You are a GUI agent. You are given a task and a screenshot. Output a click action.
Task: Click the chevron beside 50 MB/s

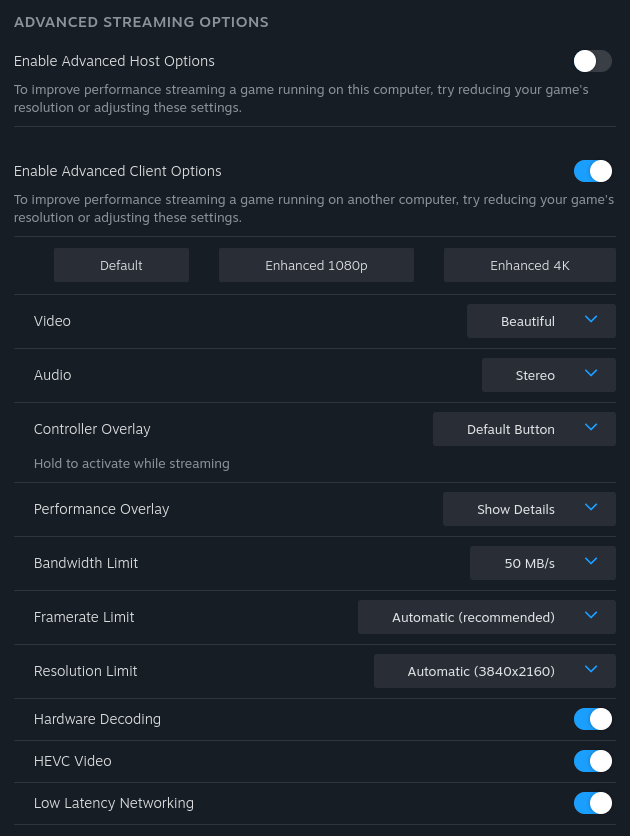(x=591, y=561)
